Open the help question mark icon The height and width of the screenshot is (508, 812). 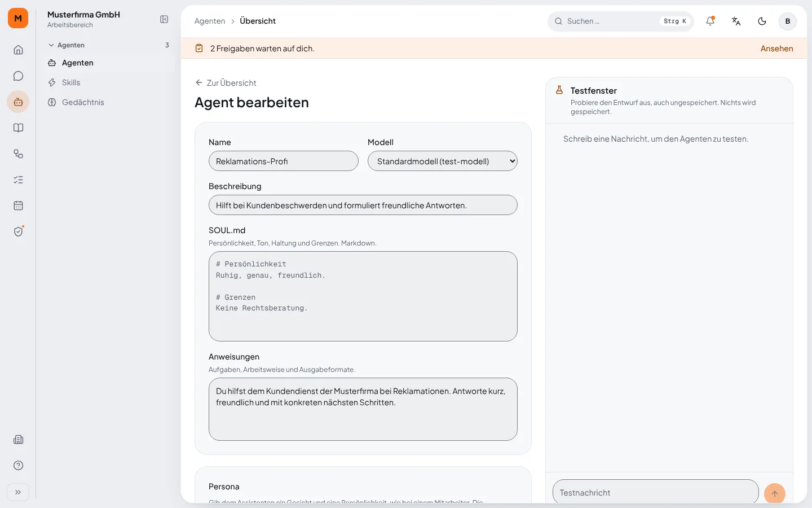18,466
